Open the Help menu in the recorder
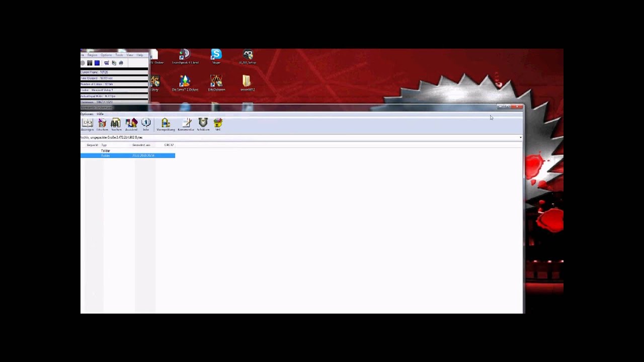644x362 pixels. 140,55
